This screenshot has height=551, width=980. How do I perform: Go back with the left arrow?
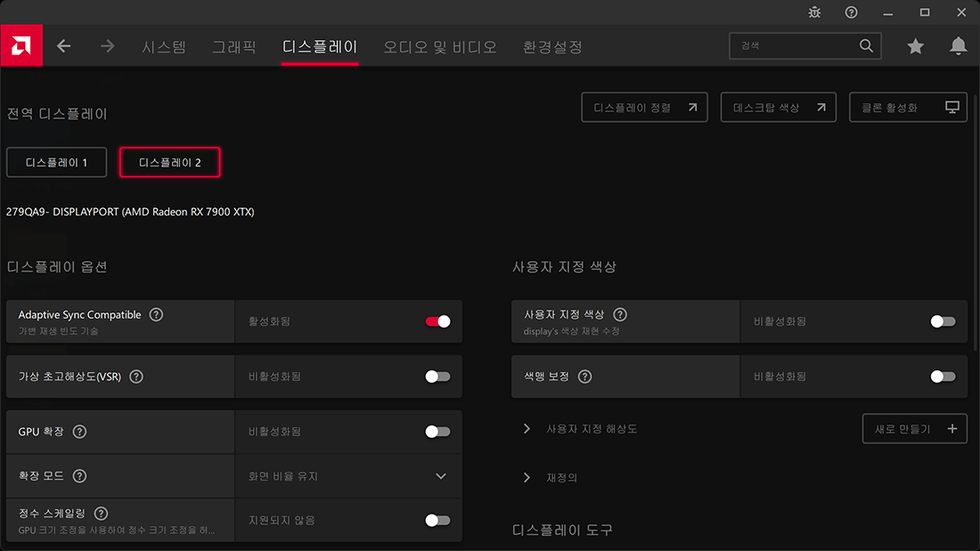(64, 46)
